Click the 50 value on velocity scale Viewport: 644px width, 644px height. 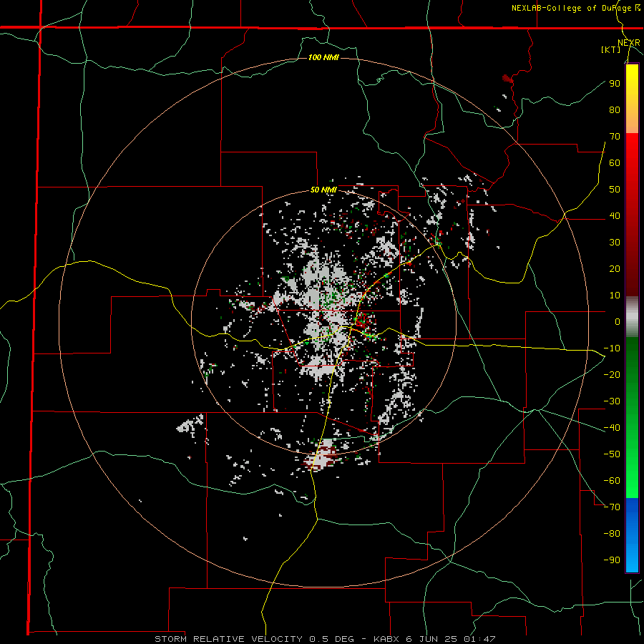[615, 190]
